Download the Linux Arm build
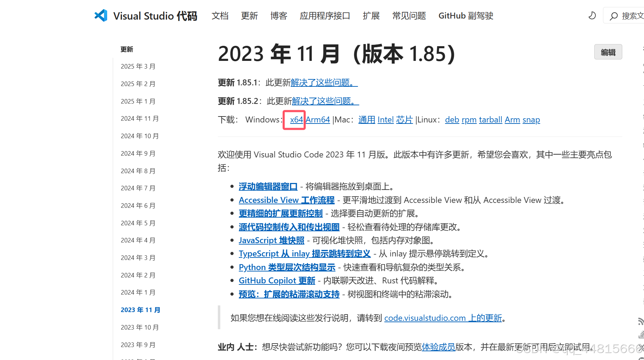The height and width of the screenshot is (360, 644). (512, 120)
